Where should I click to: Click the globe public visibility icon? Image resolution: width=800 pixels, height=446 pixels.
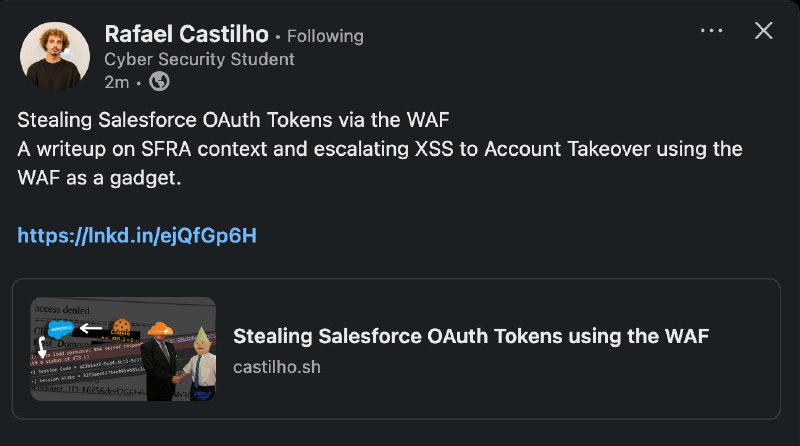[x=159, y=82]
